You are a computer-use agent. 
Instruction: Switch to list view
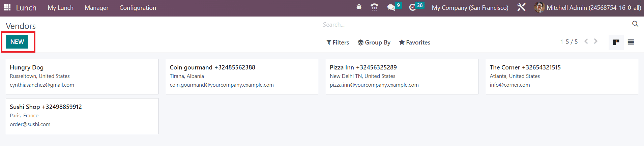pos(631,42)
